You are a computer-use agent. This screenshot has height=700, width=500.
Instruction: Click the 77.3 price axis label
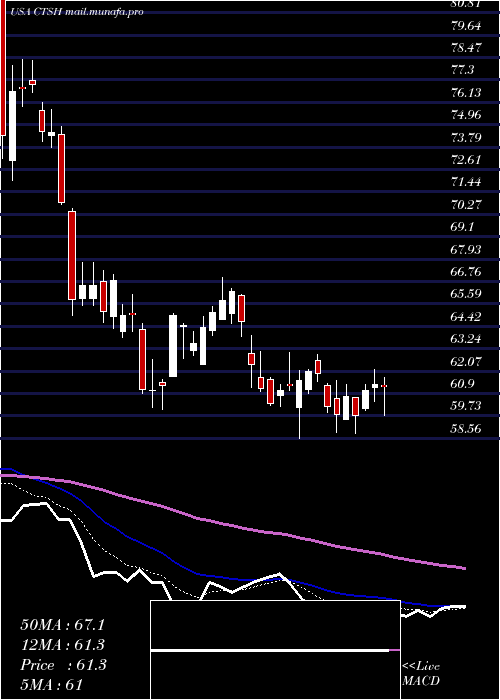[463, 70]
